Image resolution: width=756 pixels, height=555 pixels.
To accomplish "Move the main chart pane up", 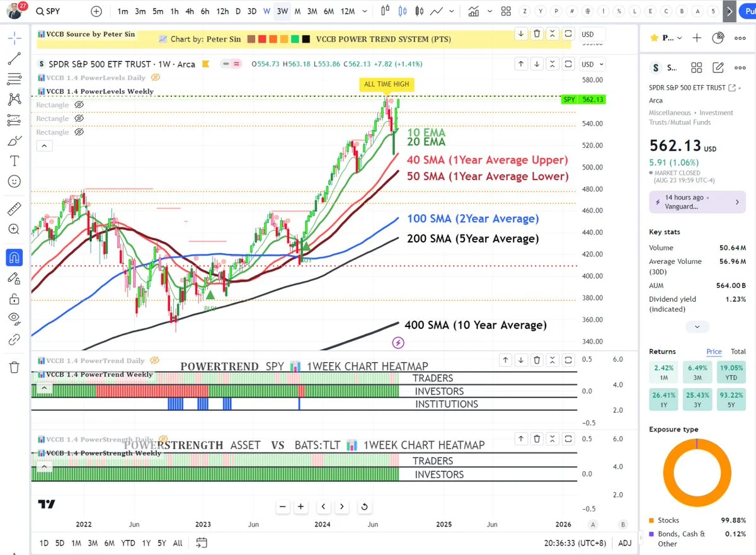I will 521,64.
